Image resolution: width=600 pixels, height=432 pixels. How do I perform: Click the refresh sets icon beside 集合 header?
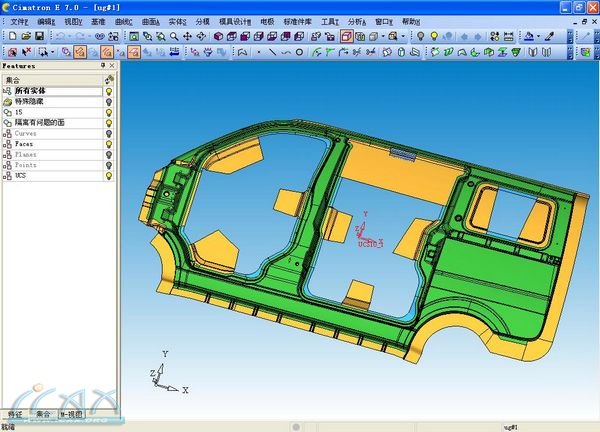click(109, 80)
